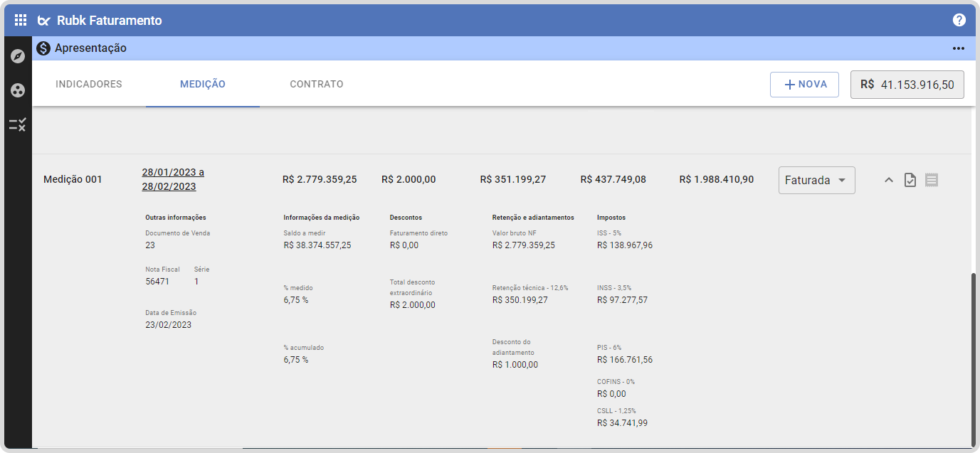Click the Rubk Faturamento app title
Image resolution: width=980 pixels, height=453 pixels.
point(110,21)
